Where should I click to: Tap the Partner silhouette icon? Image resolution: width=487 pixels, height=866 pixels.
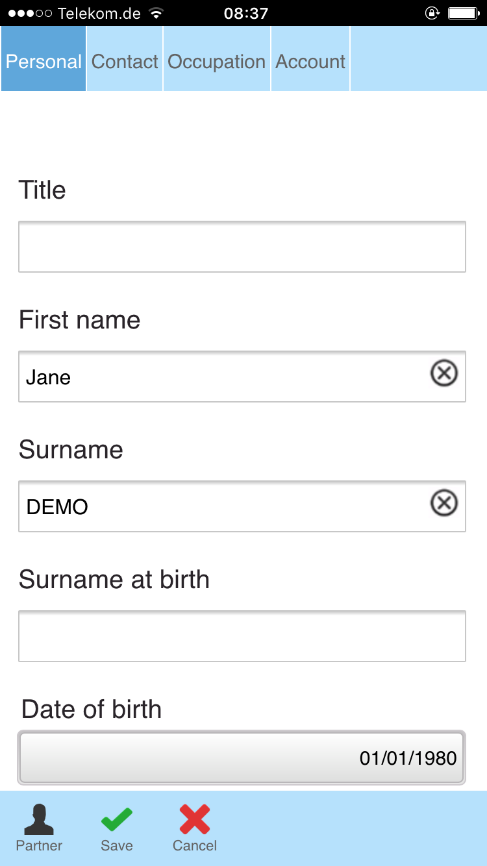[x=39, y=820]
